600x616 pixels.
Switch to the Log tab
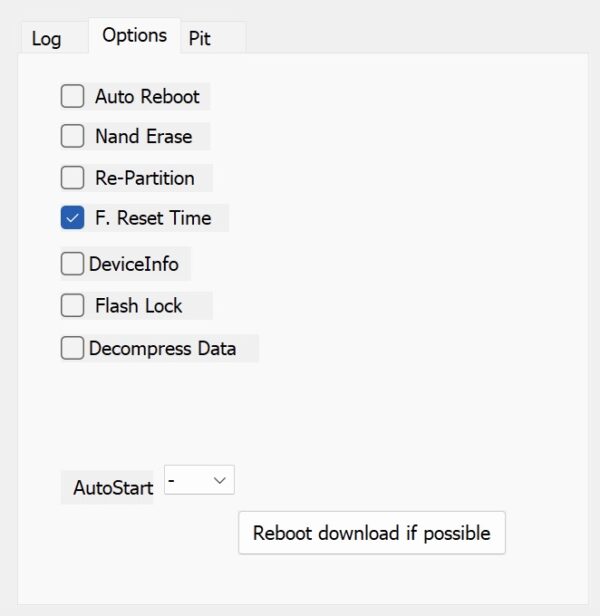(46, 39)
